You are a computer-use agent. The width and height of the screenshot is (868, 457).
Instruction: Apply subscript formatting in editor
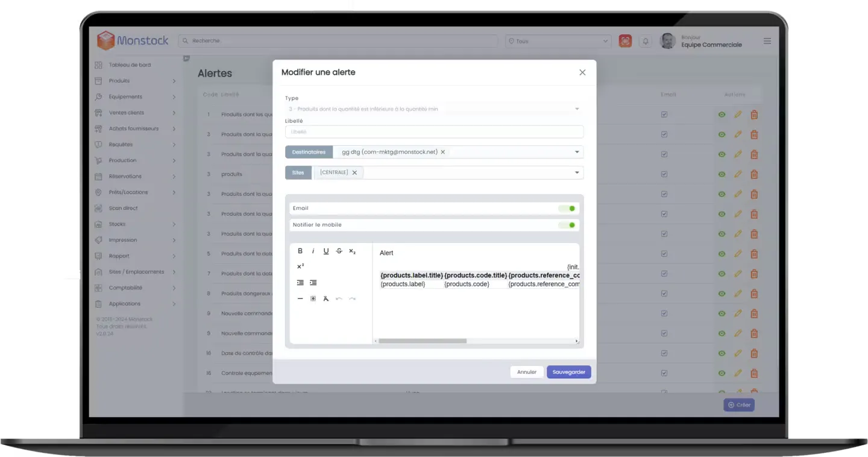(x=352, y=251)
